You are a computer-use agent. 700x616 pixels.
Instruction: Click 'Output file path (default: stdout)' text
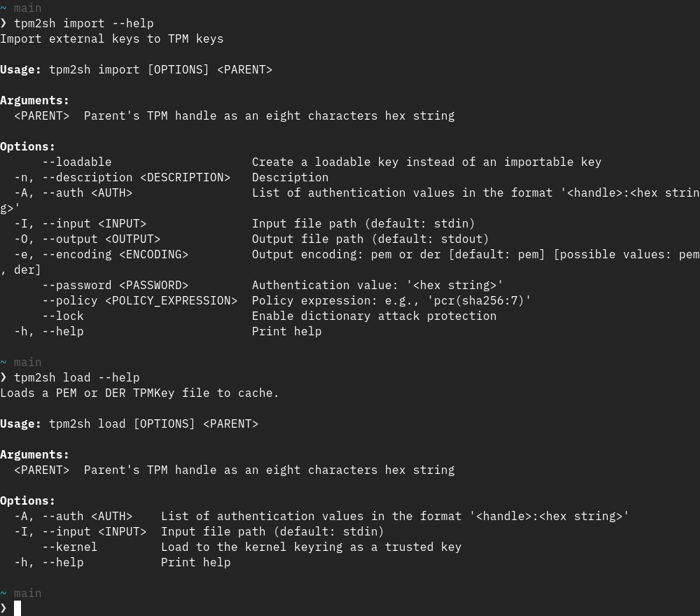click(370, 239)
